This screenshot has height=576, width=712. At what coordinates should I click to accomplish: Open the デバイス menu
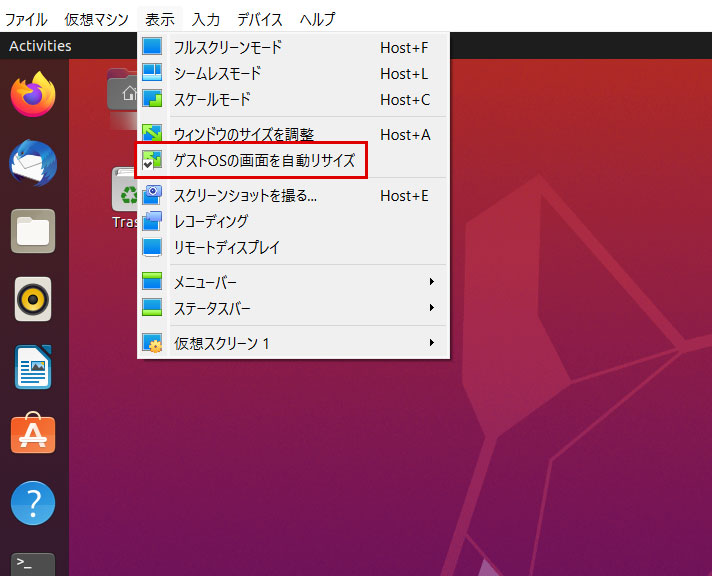260,20
